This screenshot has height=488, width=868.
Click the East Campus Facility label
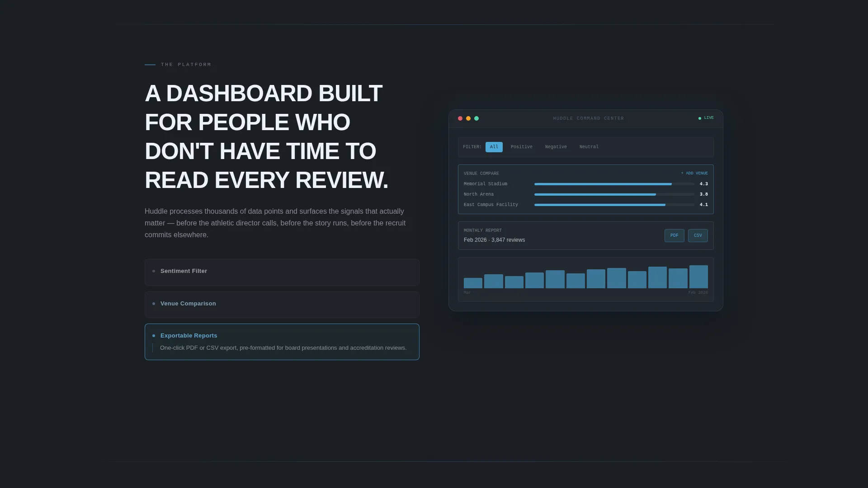coord(491,205)
